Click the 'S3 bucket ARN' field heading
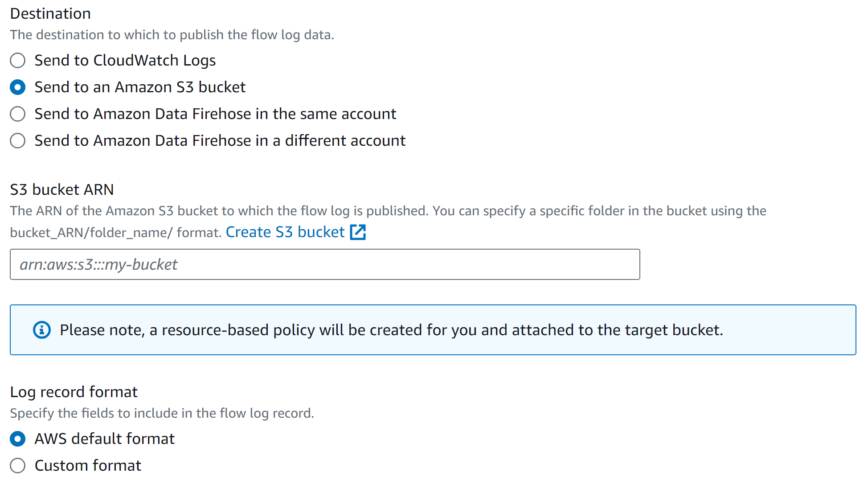This screenshot has width=868, height=501. [62, 190]
